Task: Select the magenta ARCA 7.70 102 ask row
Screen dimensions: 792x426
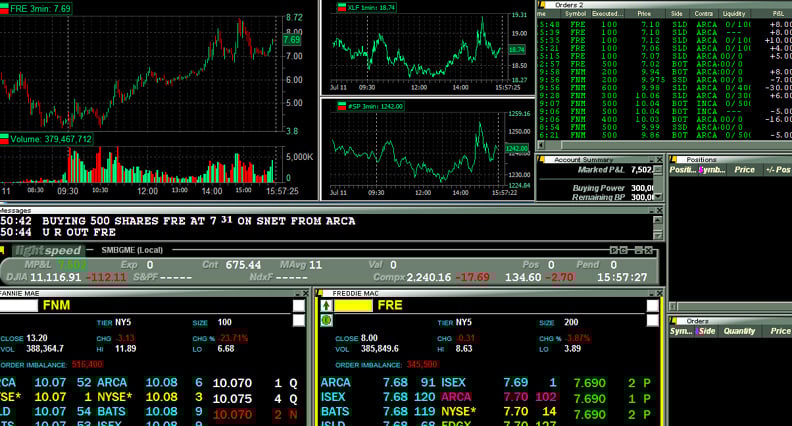Action: (x=499, y=397)
